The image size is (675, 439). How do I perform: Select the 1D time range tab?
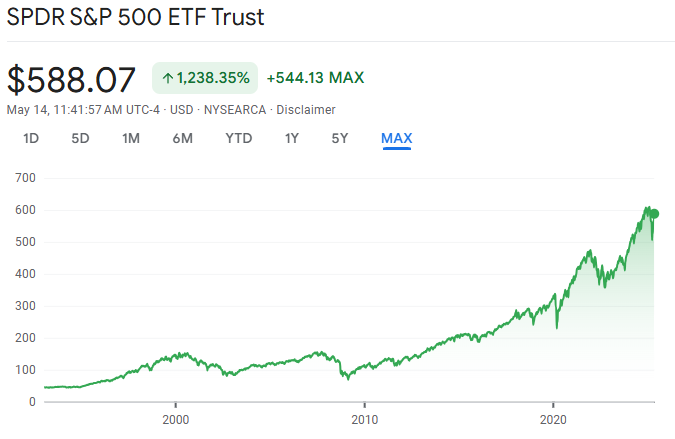click(x=31, y=139)
